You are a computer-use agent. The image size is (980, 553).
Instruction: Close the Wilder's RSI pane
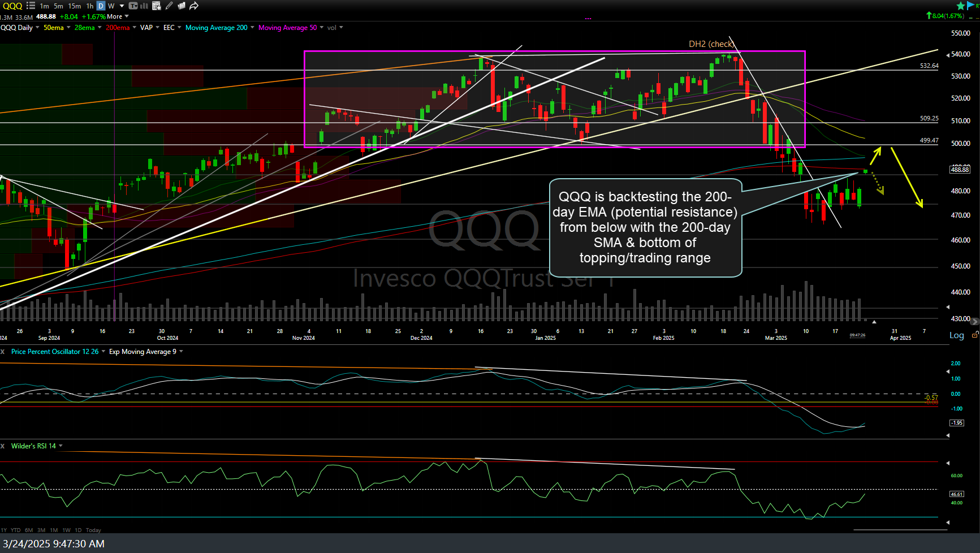(3, 446)
